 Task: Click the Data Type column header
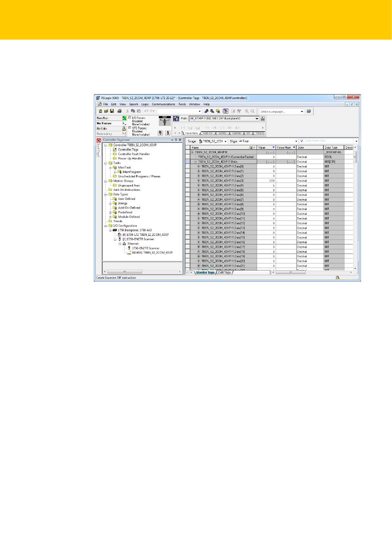pos(333,147)
